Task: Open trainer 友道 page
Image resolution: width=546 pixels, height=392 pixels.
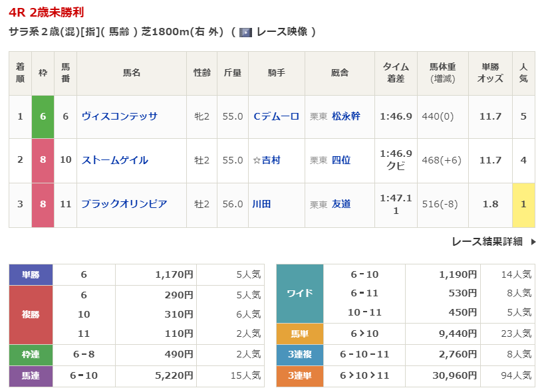Action: (341, 204)
